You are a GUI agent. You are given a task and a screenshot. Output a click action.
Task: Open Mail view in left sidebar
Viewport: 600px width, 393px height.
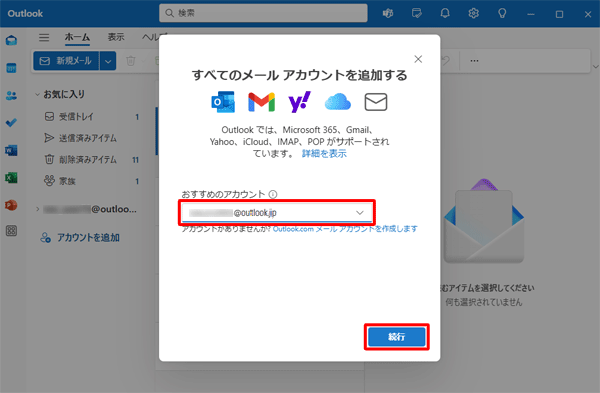coord(11,40)
